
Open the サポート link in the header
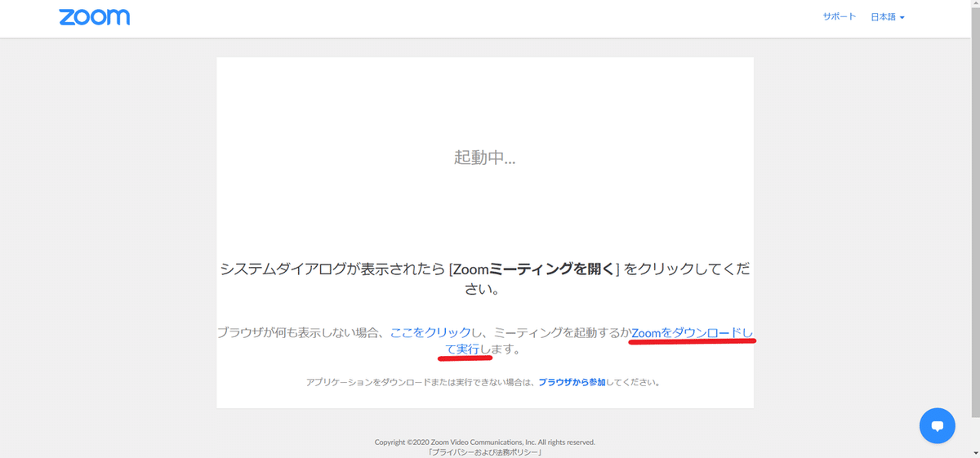840,17
